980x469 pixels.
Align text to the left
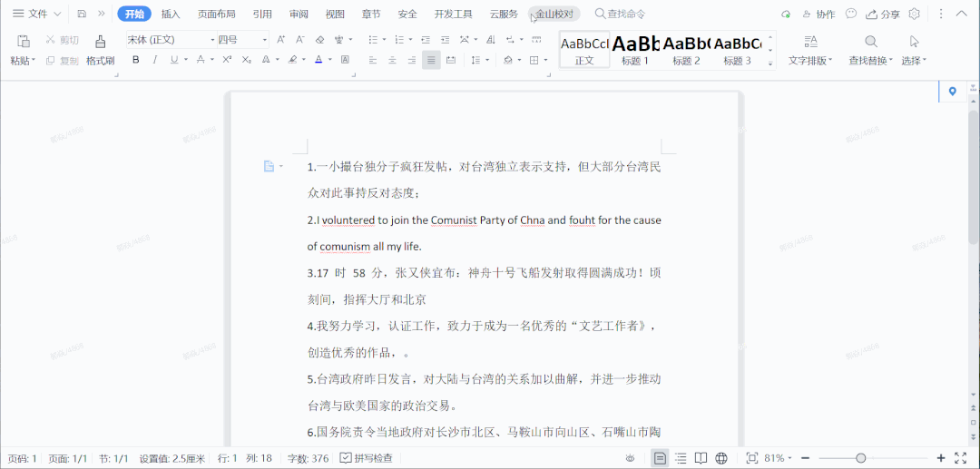pyautogui.click(x=373, y=60)
